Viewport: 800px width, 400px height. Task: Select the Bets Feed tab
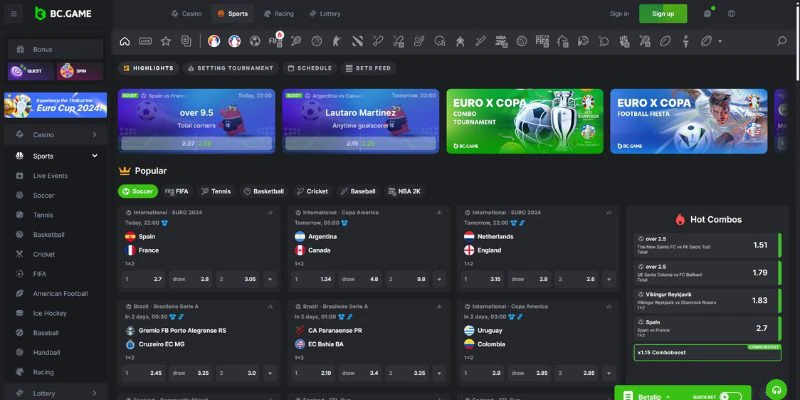pos(368,68)
